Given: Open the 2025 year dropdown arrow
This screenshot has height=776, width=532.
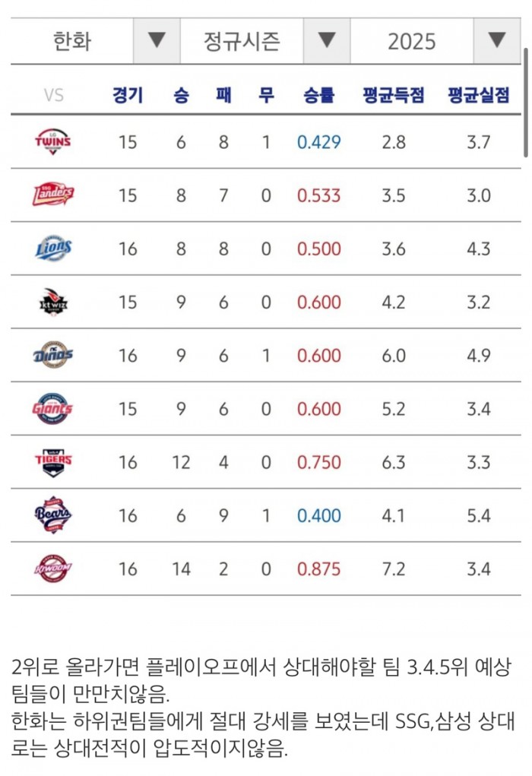Looking at the screenshot, I should tap(497, 40).
